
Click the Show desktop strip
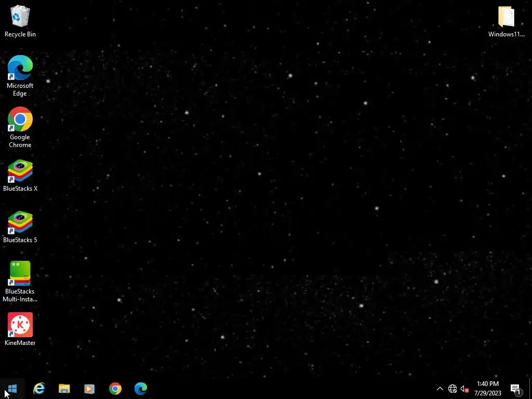(x=530, y=389)
